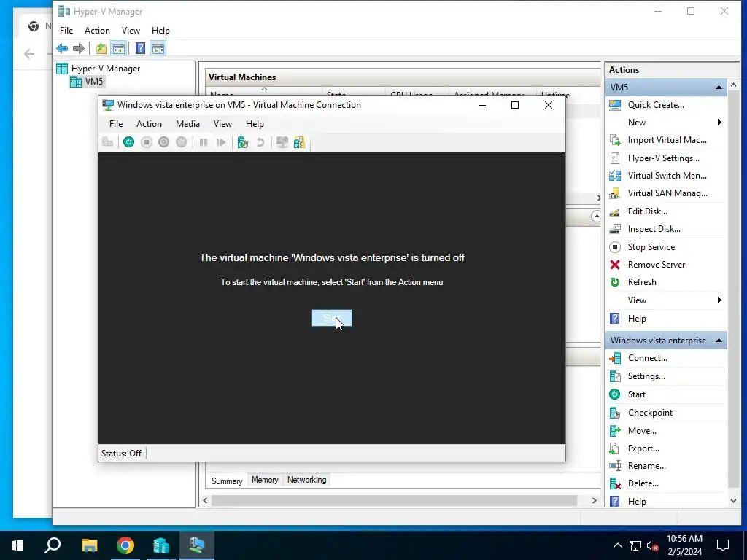This screenshot has height=560, width=747.
Task: Click the blue Help question-mark toolbar icon
Action: [141, 48]
